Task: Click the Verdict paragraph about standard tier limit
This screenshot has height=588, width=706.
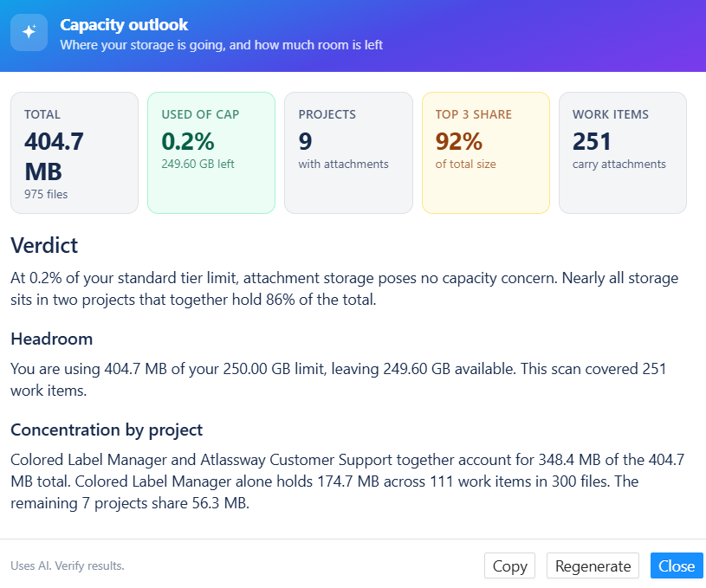Action: (x=345, y=288)
